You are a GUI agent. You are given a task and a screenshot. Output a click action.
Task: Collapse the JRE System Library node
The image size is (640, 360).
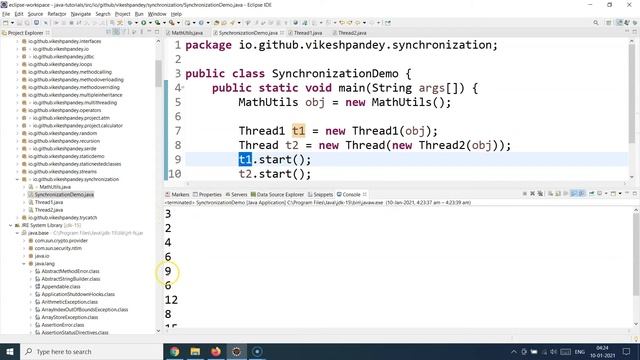pyautogui.click(x=11, y=225)
